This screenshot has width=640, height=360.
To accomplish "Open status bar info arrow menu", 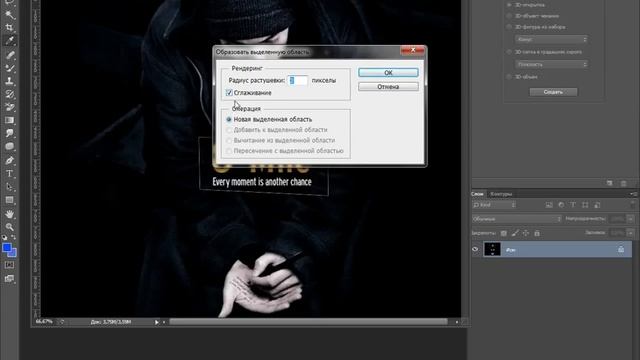I will tap(157, 322).
